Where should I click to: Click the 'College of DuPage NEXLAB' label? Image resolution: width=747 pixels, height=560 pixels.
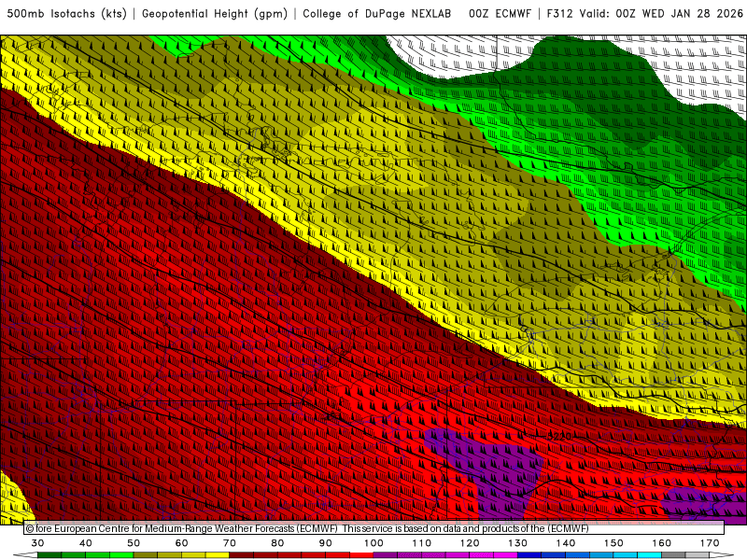[x=377, y=14]
